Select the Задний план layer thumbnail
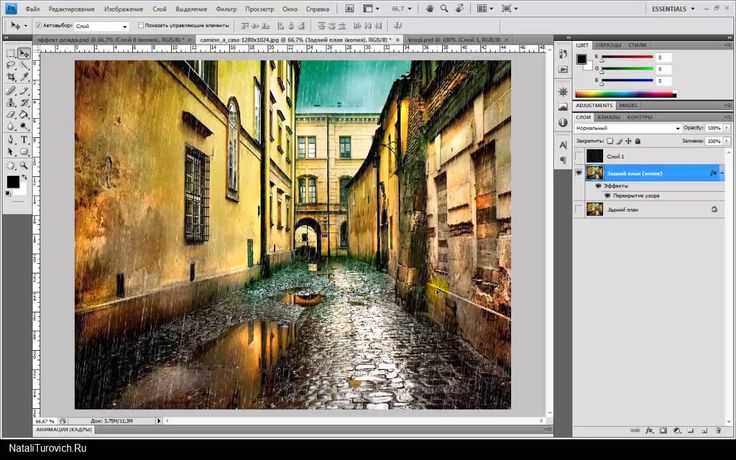The width and height of the screenshot is (736, 460). pos(595,209)
